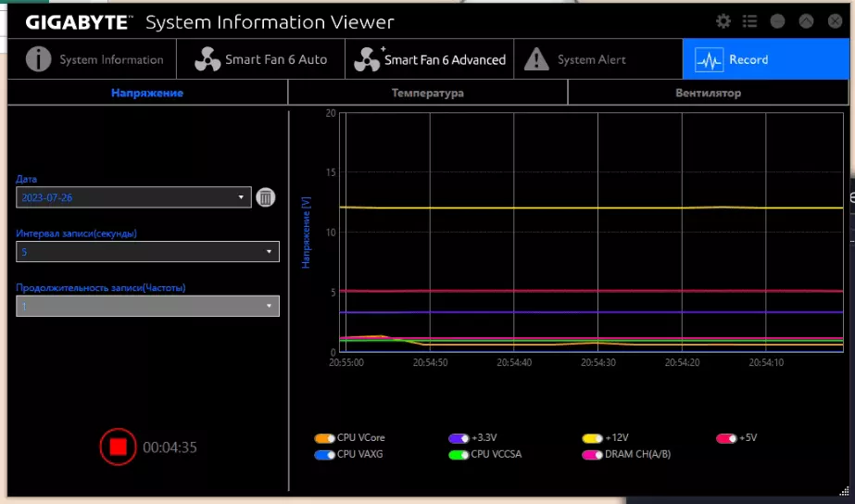Toggle the +3.3V voltage line
This screenshot has height=504, width=855.
459,438
